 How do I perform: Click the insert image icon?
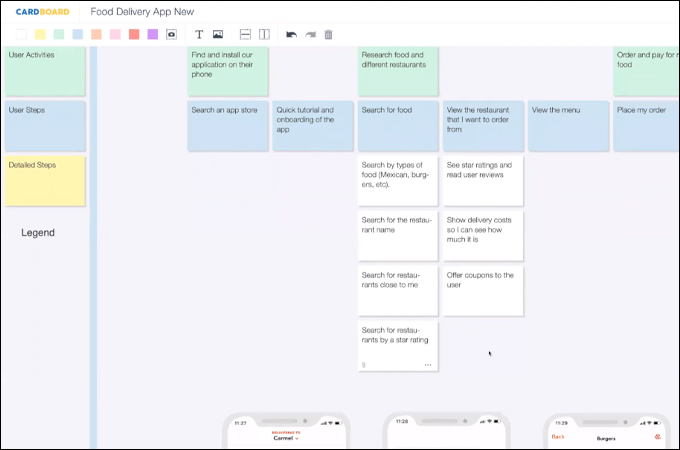pos(218,34)
